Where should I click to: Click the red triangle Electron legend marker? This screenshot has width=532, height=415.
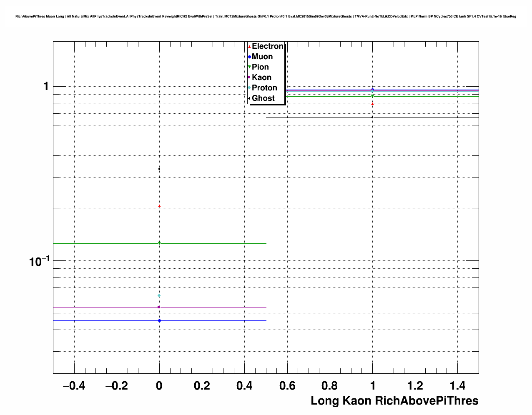point(249,47)
